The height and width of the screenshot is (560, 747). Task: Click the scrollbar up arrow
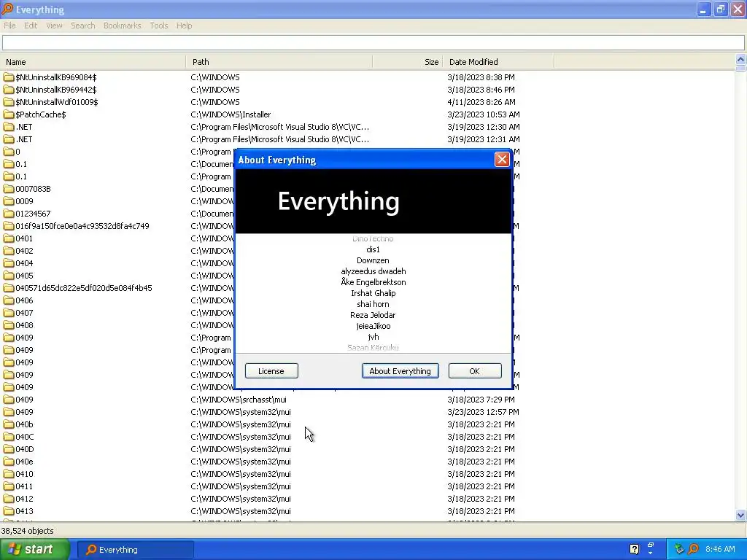[740, 60]
